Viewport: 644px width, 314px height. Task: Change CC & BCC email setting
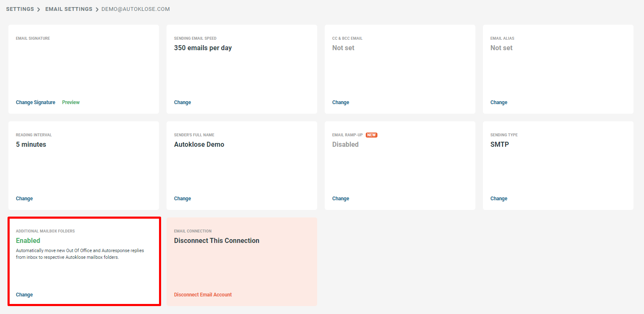(x=341, y=102)
